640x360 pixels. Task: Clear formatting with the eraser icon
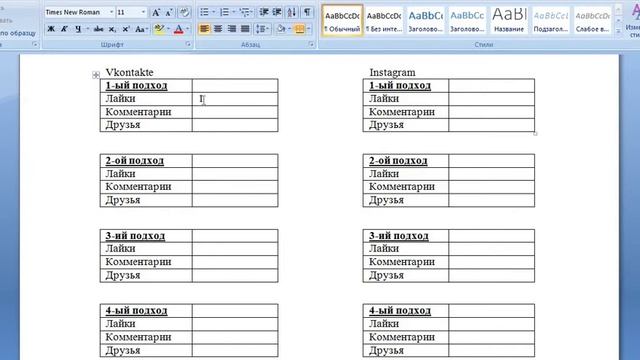184,12
